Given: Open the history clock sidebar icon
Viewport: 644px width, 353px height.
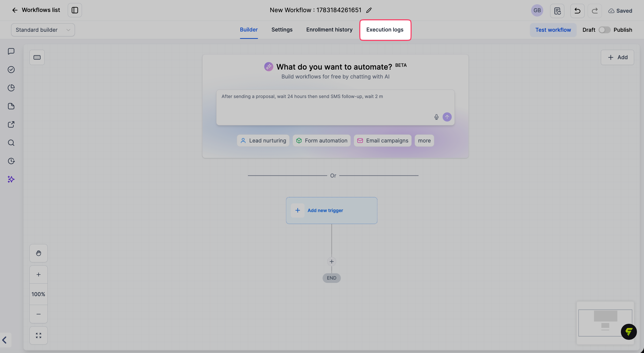Looking at the screenshot, I should click(x=11, y=161).
